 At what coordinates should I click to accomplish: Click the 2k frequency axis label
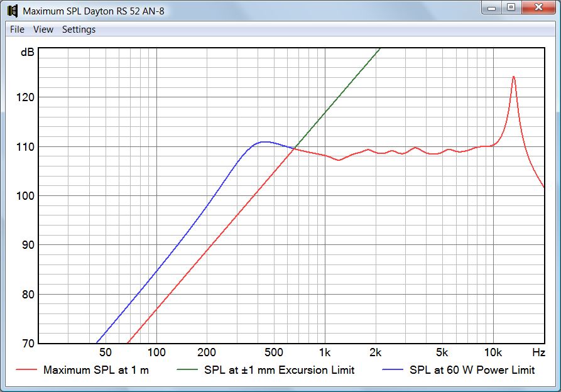point(375,352)
